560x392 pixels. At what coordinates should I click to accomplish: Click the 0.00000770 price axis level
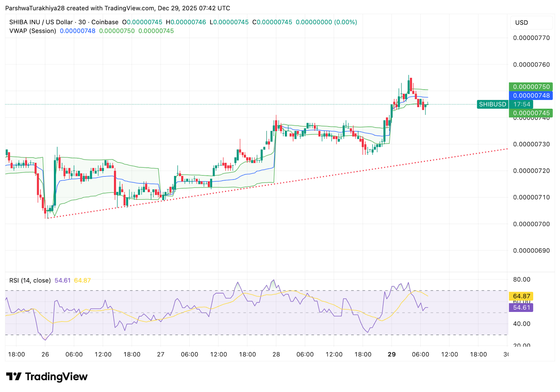531,38
